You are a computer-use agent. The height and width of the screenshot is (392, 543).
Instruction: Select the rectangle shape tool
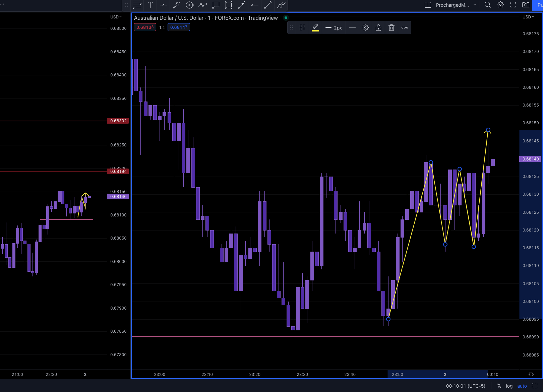pyautogui.click(x=229, y=5)
